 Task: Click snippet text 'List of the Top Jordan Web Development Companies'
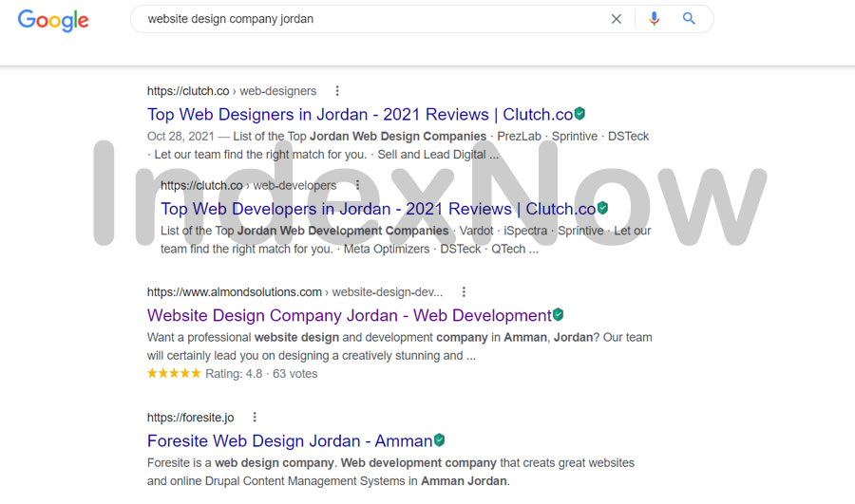point(304,231)
